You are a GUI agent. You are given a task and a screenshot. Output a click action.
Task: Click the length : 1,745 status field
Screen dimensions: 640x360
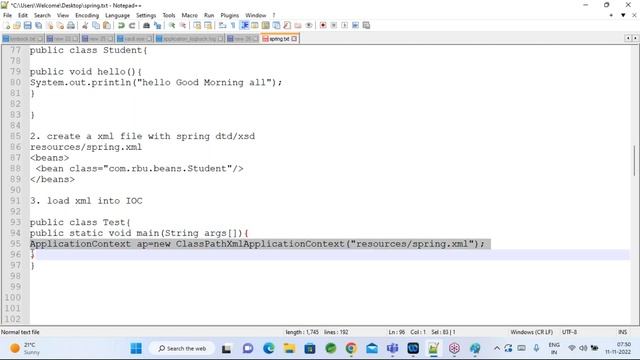click(302, 332)
